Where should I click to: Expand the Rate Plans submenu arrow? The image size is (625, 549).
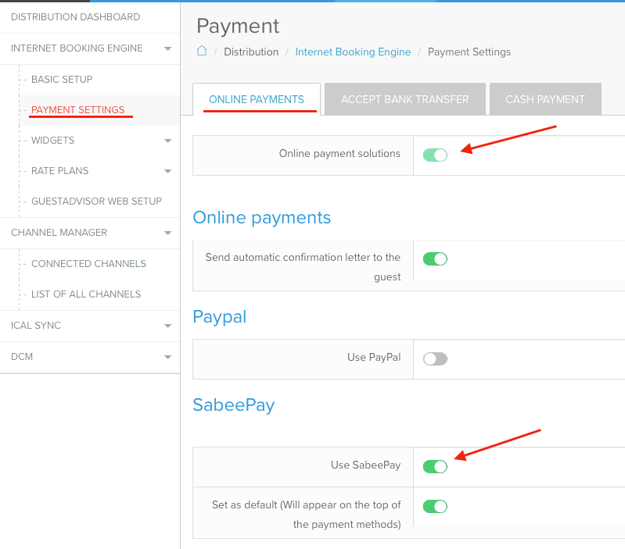pos(167,171)
